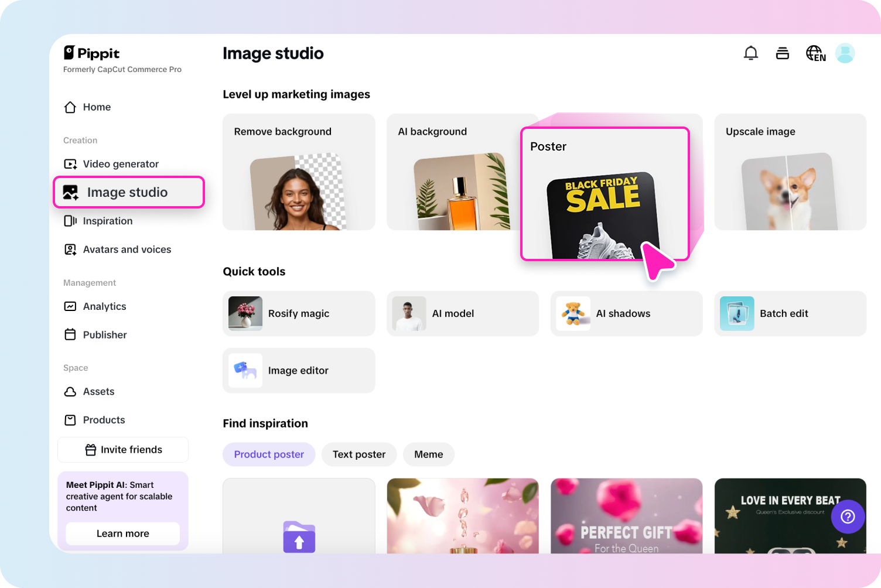The height and width of the screenshot is (588, 881).
Task: Open Avatars and voices
Action: click(127, 249)
